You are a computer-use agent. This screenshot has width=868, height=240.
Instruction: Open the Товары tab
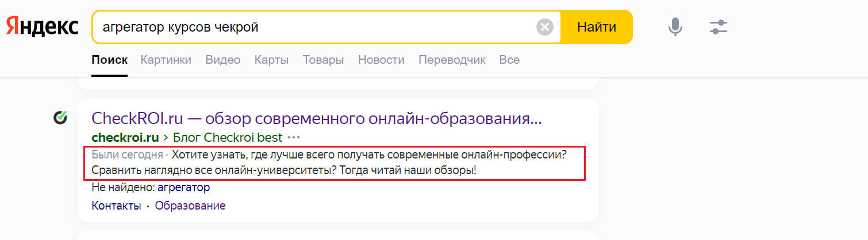(x=323, y=60)
